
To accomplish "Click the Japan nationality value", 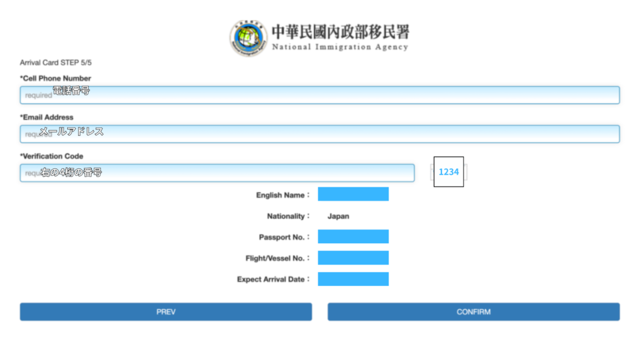I will coord(338,216).
